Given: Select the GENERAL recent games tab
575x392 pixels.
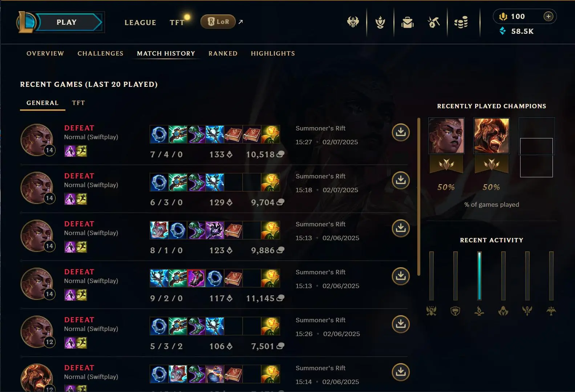Looking at the screenshot, I should (x=42, y=103).
